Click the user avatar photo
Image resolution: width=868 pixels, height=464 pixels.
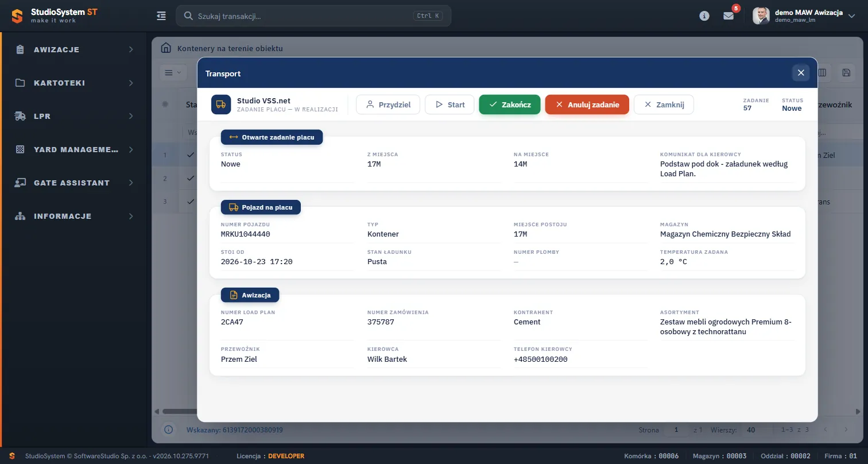point(761,16)
